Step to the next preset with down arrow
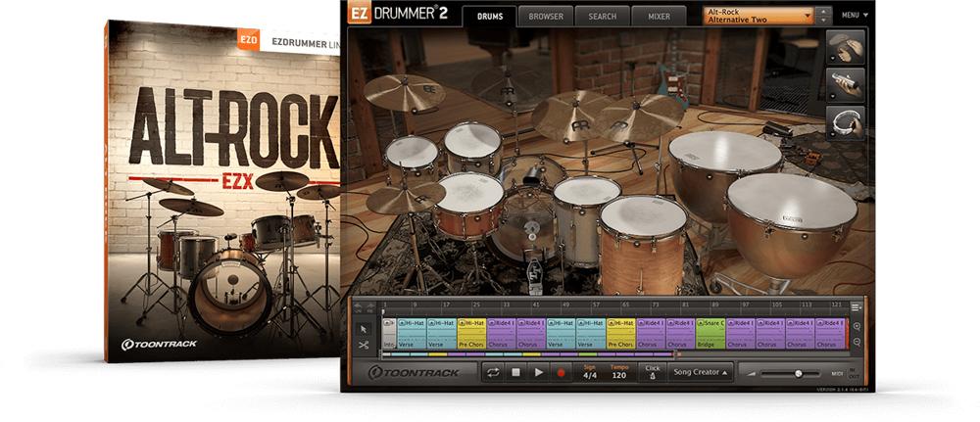Image resolution: width=980 pixels, height=422 pixels. tap(824, 20)
